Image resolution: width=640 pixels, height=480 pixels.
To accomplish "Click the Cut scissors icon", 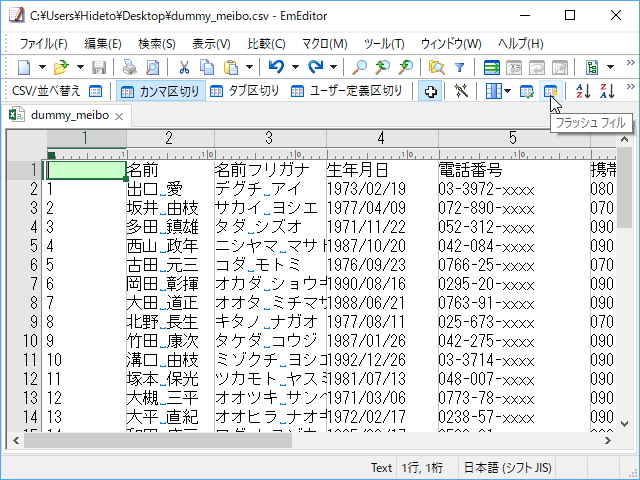I will coord(184,67).
